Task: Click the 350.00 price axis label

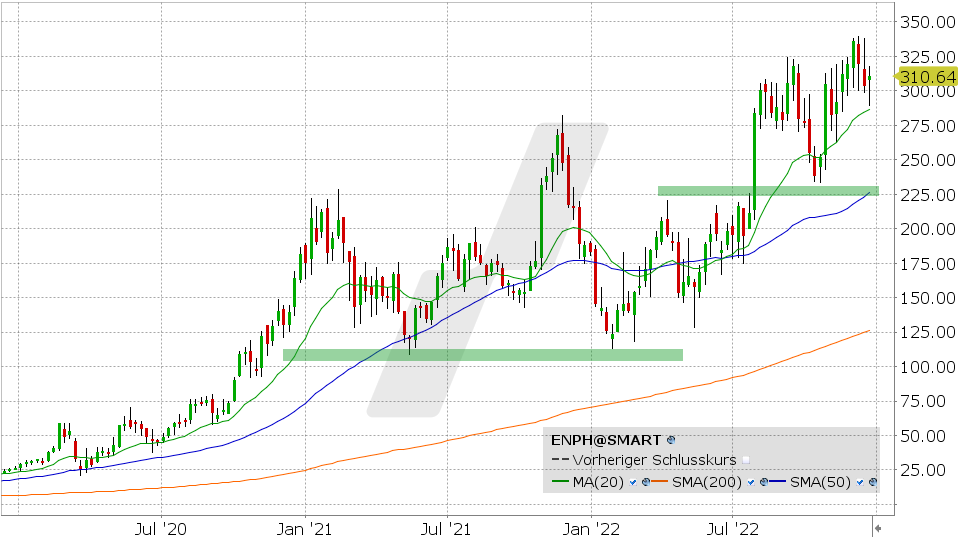Action: tap(926, 22)
